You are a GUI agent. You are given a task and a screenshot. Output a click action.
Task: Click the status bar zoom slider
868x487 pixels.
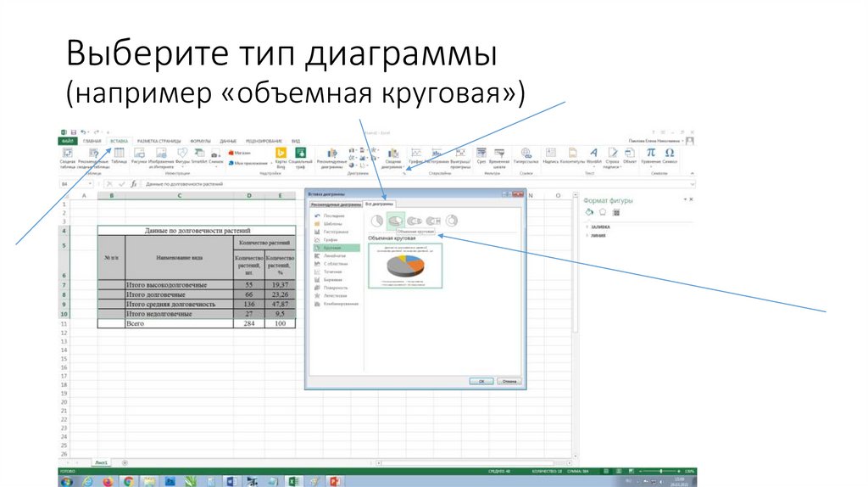pos(660,472)
